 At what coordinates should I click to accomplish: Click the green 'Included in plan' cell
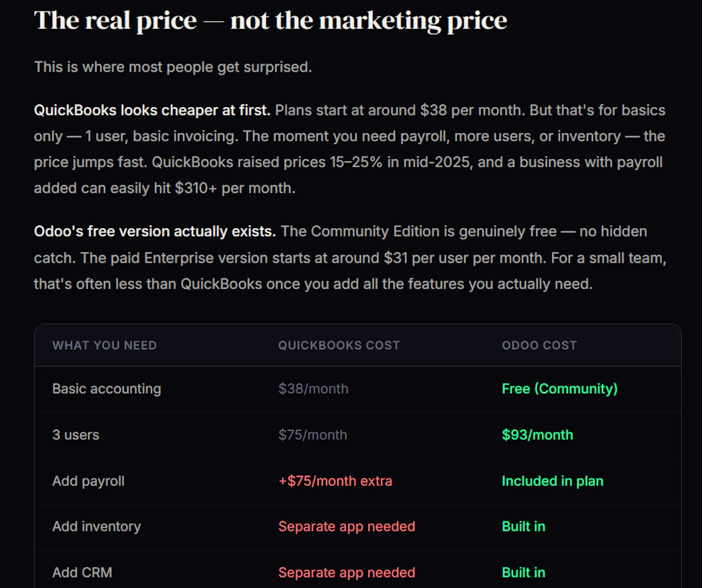(553, 481)
